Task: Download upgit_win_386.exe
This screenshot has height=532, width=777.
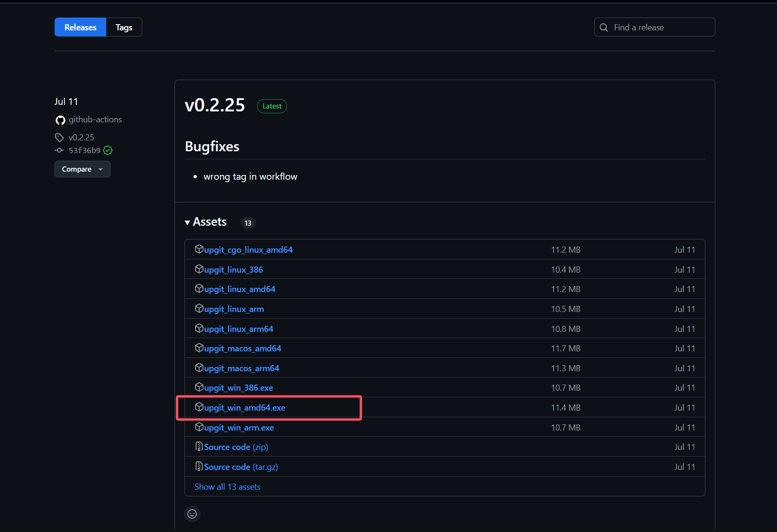Action: 239,388
